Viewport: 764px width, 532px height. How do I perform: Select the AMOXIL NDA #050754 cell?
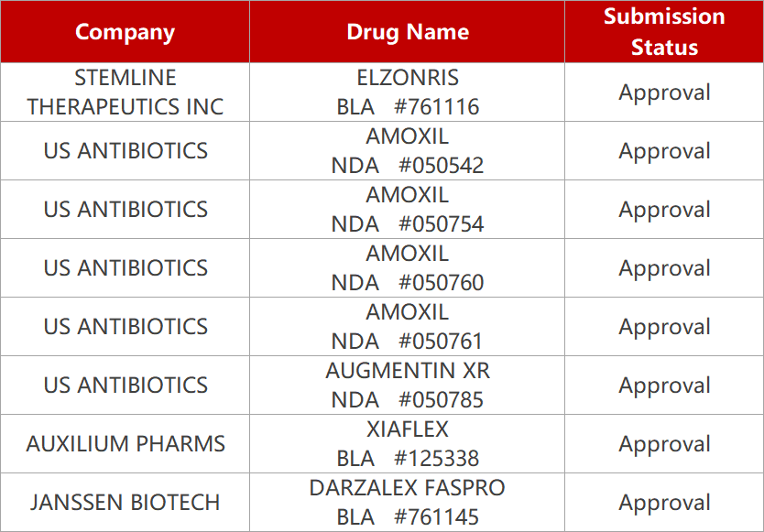click(407, 210)
